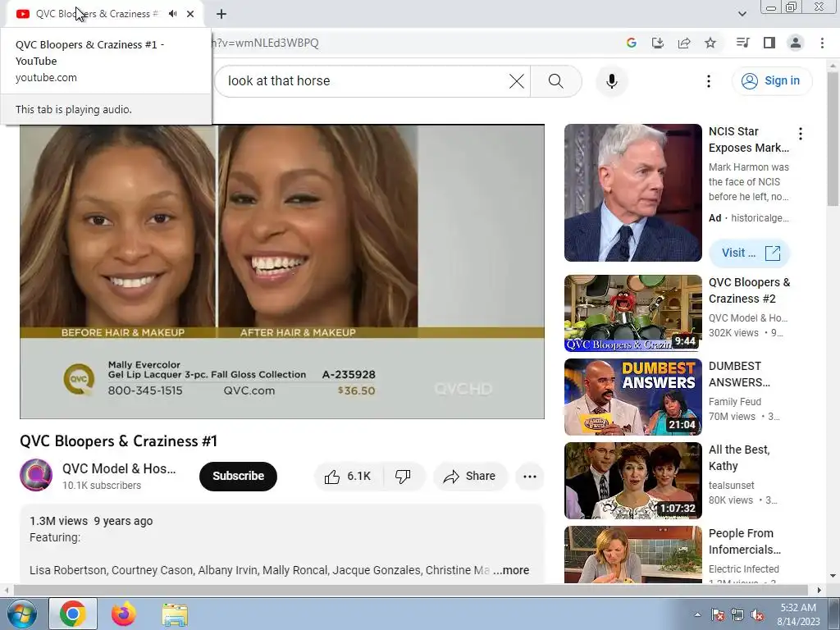The height and width of the screenshot is (630, 840).
Task: Launch Firefox from the taskbar
Action: coord(124,614)
